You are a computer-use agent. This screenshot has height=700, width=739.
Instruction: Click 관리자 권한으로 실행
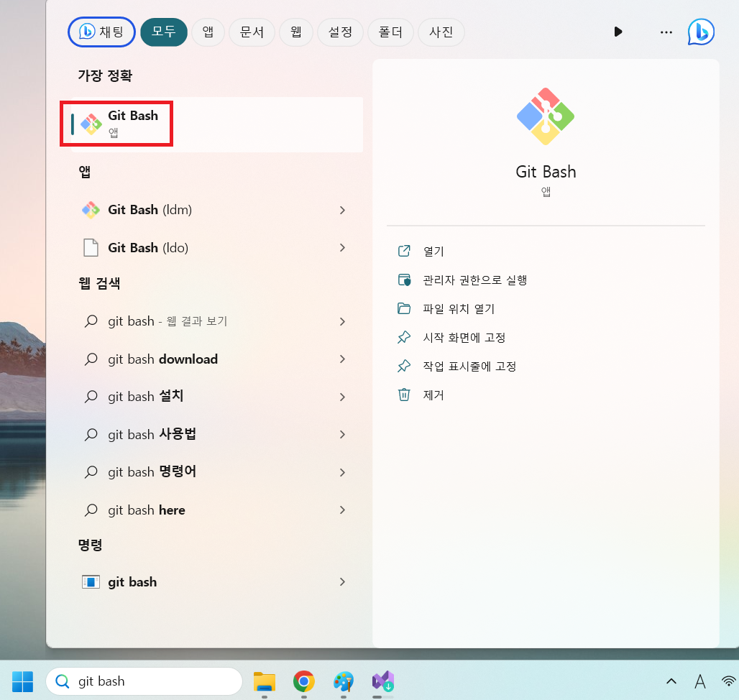tap(474, 280)
